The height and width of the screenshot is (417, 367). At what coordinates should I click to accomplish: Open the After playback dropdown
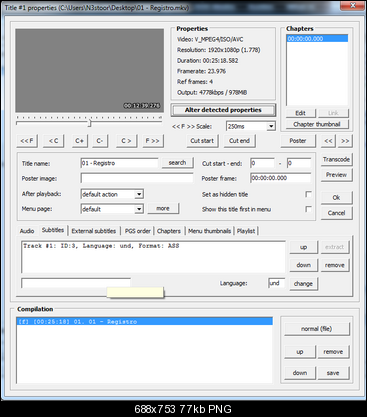pos(139,194)
